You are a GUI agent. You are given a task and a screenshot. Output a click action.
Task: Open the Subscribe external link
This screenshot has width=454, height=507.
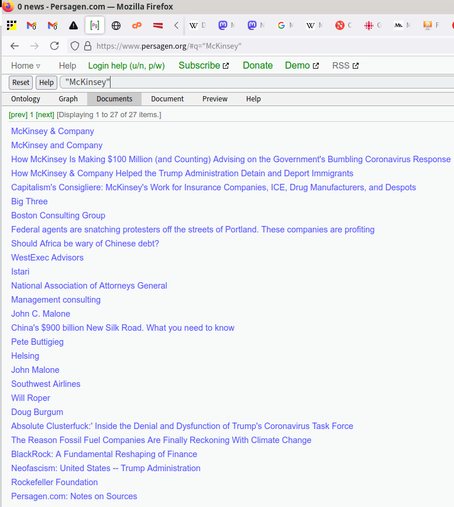[x=204, y=66]
